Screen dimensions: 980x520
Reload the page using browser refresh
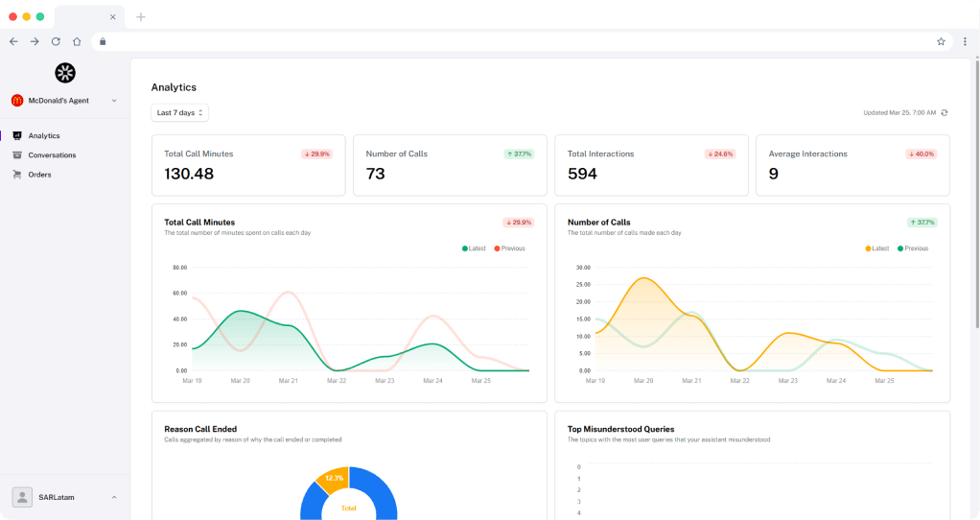tap(56, 42)
